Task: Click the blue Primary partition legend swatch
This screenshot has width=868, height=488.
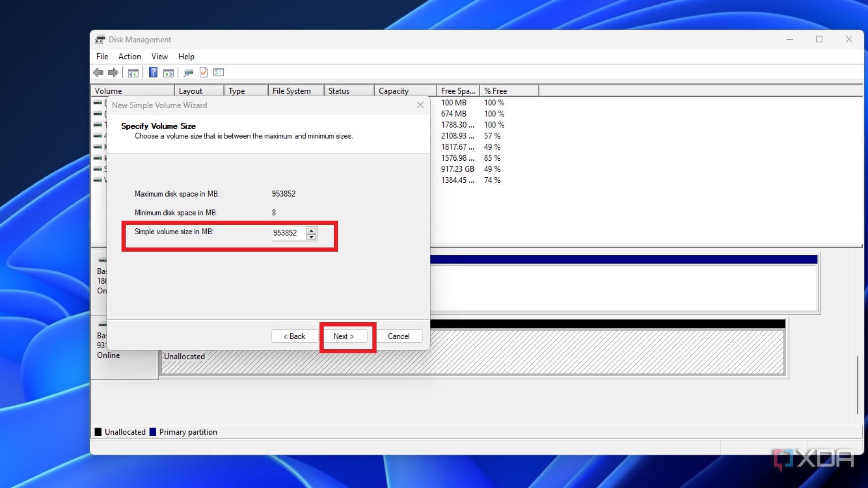Action: [x=153, y=432]
